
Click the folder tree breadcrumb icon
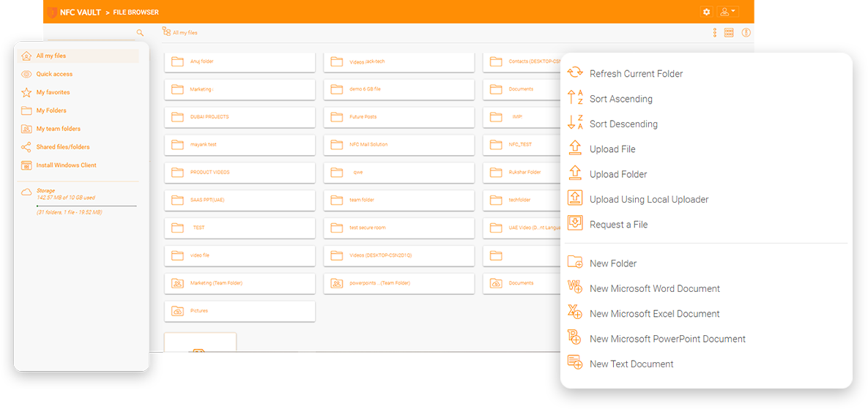click(166, 32)
